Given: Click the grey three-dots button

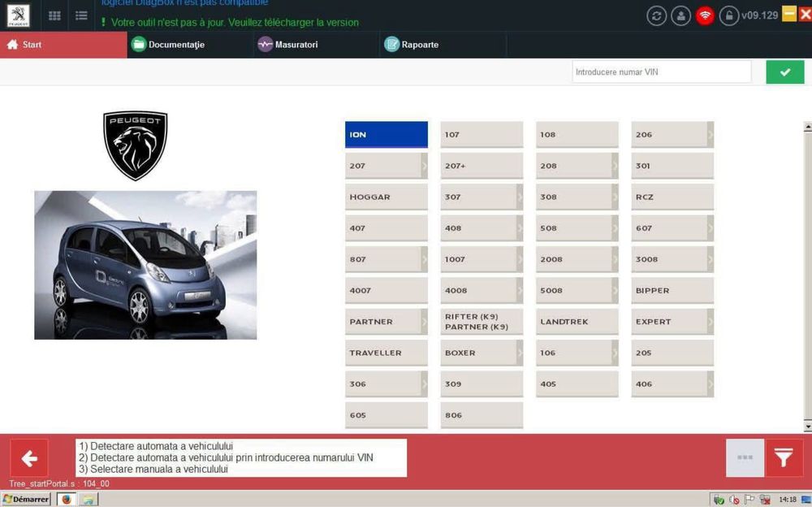Looking at the screenshot, I should 745,457.
